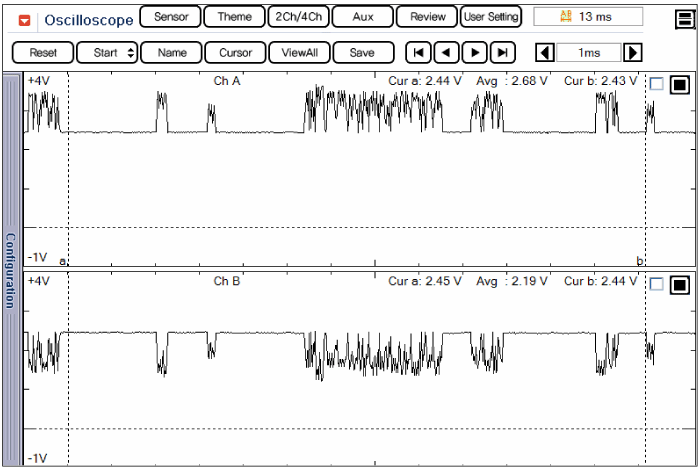Select cursor a marker in Ch A

coord(63,261)
